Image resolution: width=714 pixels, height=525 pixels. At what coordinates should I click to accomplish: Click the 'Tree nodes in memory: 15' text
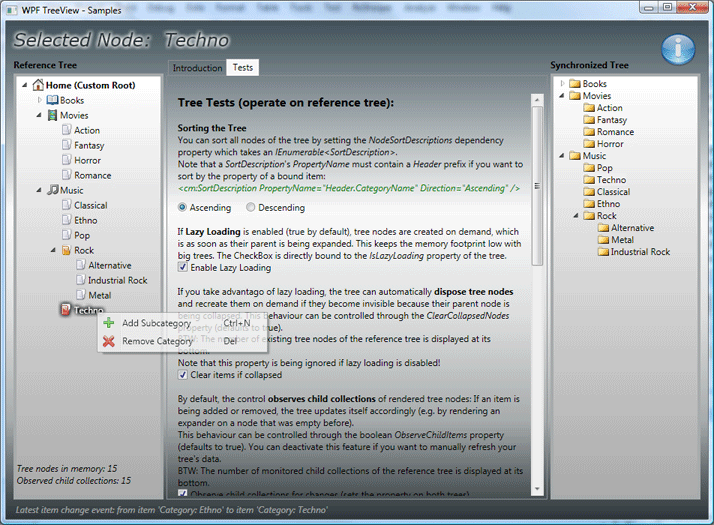pyautogui.click(x=67, y=468)
